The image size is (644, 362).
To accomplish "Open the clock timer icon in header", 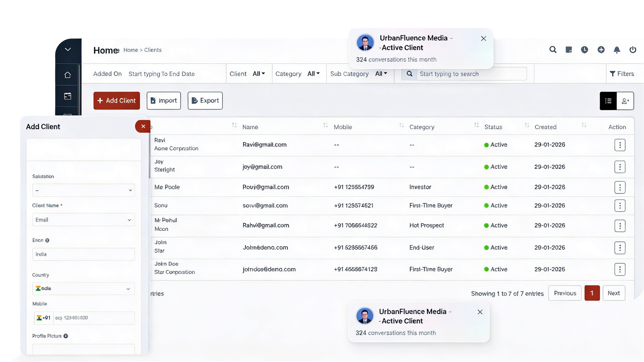I will pyautogui.click(x=584, y=49).
